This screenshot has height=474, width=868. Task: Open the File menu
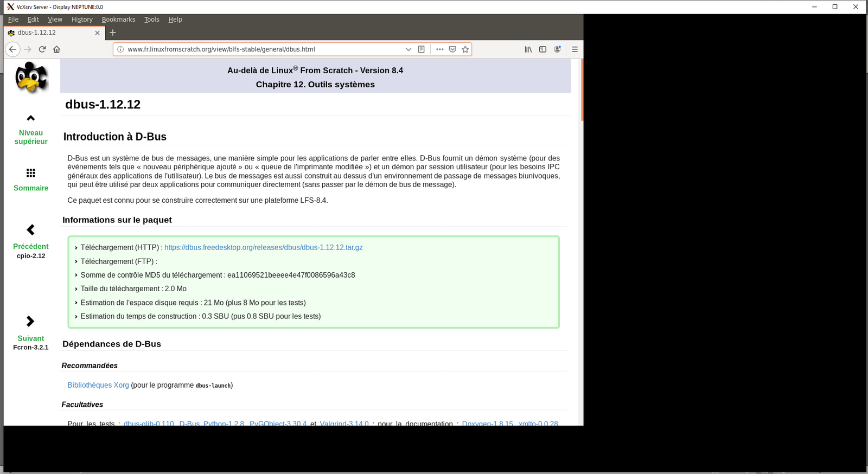click(14, 20)
